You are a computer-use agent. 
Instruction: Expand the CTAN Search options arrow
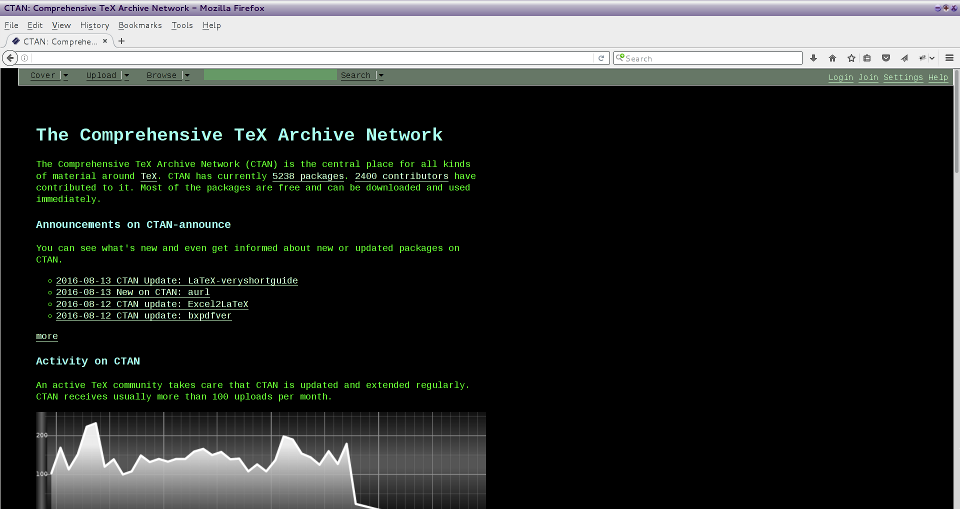click(381, 75)
